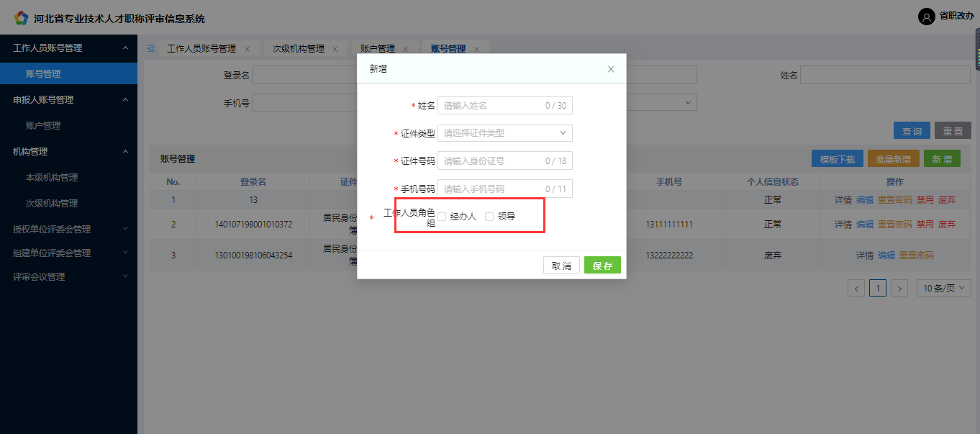Image resolution: width=980 pixels, height=434 pixels.
Task: Collapse the sidebar via the hamburger icon
Action: click(150, 48)
